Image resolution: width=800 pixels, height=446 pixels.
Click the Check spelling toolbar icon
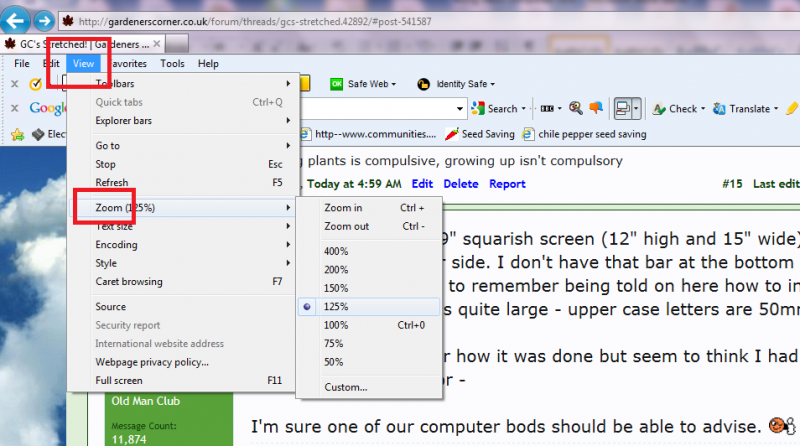[x=676, y=109]
